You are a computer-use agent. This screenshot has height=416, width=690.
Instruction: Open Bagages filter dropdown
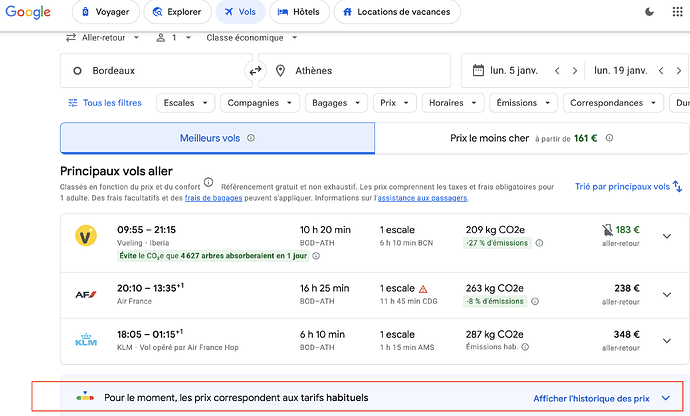click(336, 103)
